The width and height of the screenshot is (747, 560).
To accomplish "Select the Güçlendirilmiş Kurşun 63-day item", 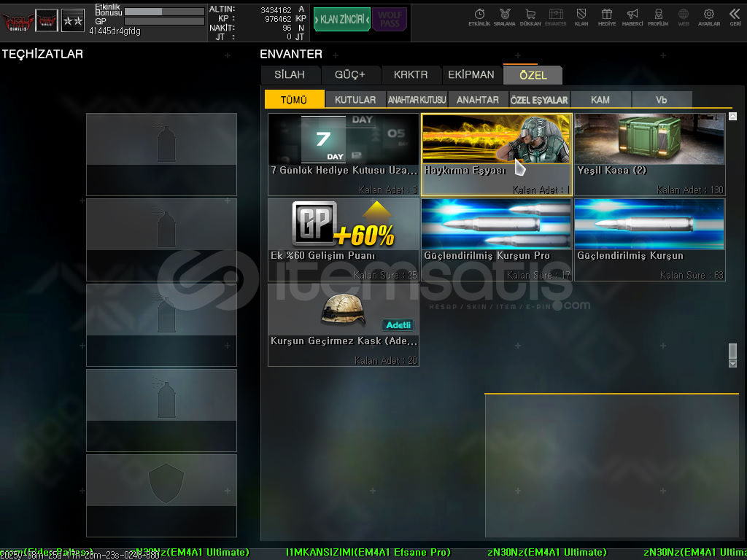I will point(650,239).
